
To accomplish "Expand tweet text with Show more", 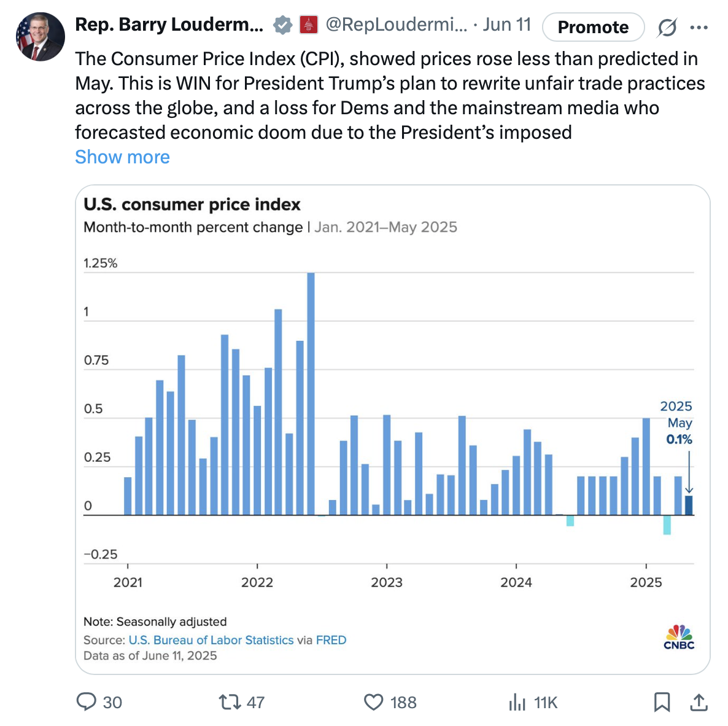I will (x=122, y=157).
